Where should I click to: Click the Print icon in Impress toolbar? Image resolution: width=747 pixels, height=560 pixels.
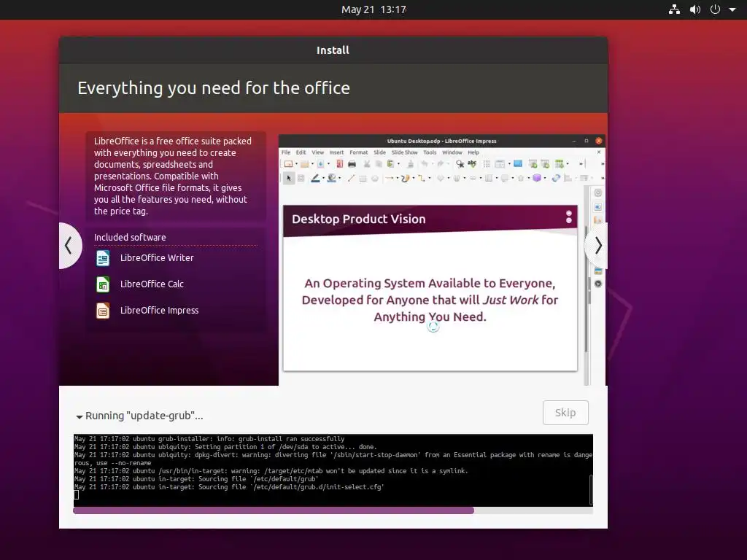tap(352, 164)
